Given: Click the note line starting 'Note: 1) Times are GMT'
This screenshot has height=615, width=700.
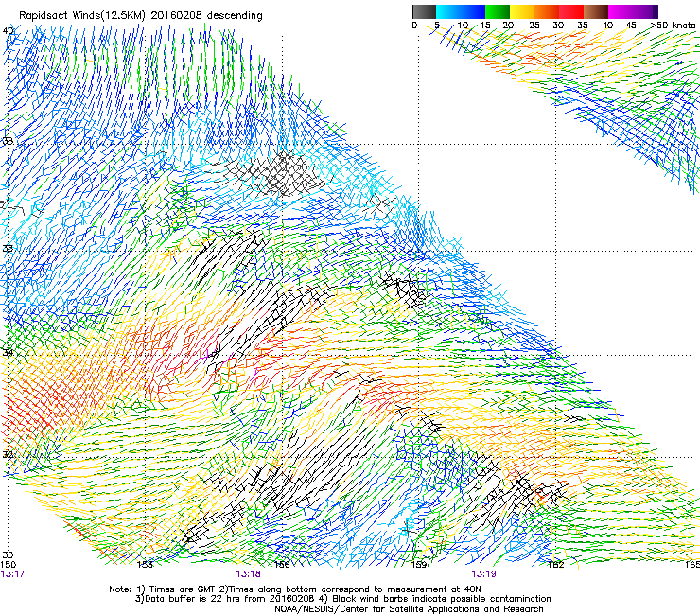Looking at the screenshot, I should (294, 589).
